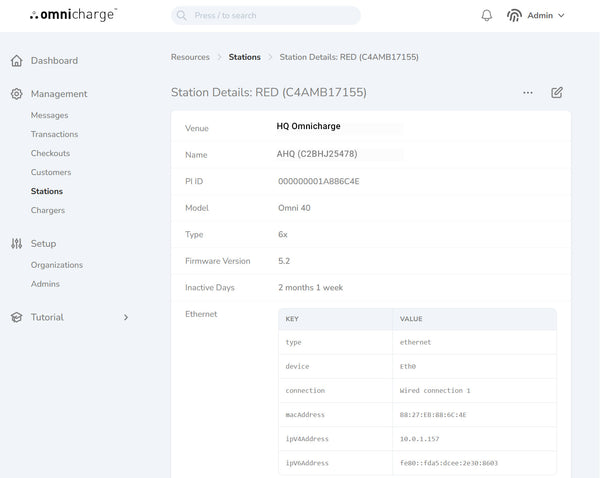Open Checkouts in sidebar

(x=51, y=153)
